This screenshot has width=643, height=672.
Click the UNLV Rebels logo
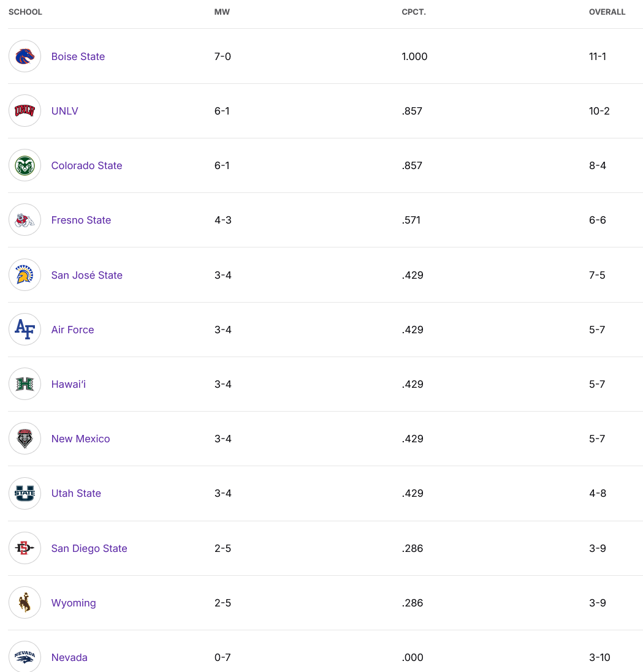(x=25, y=111)
